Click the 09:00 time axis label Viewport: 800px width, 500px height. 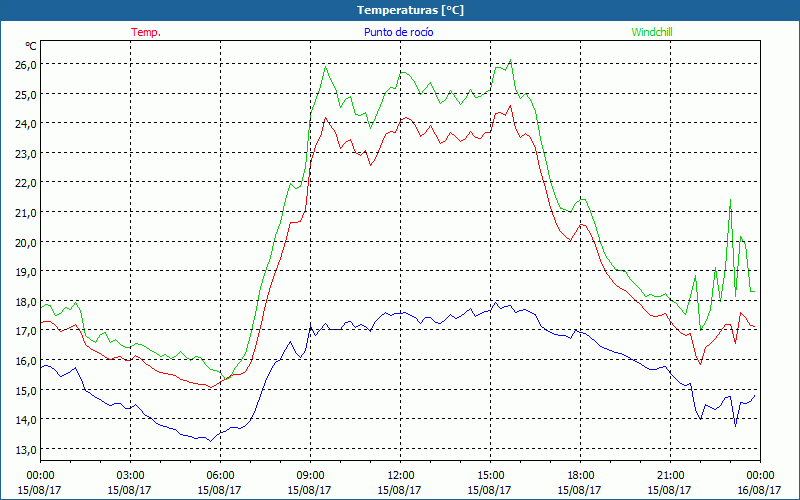coord(310,476)
